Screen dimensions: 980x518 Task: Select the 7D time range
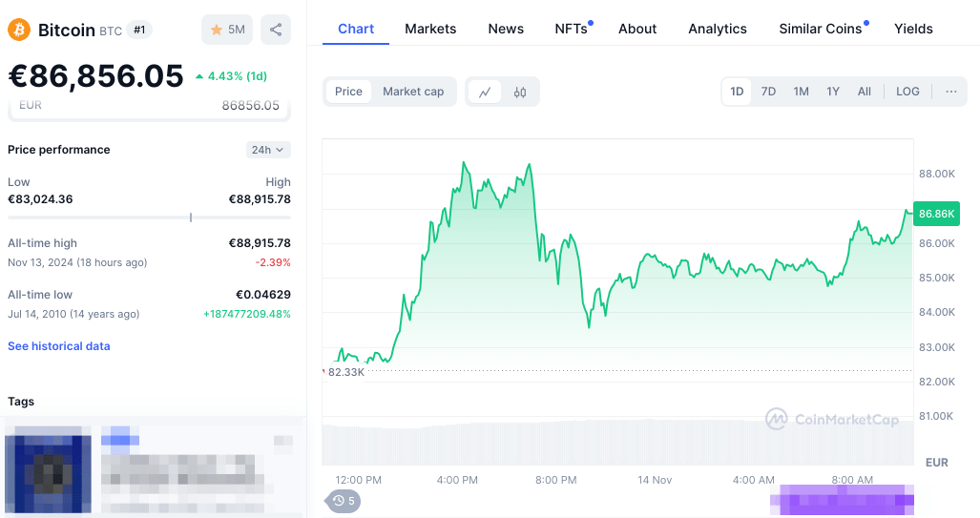click(x=768, y=92)
